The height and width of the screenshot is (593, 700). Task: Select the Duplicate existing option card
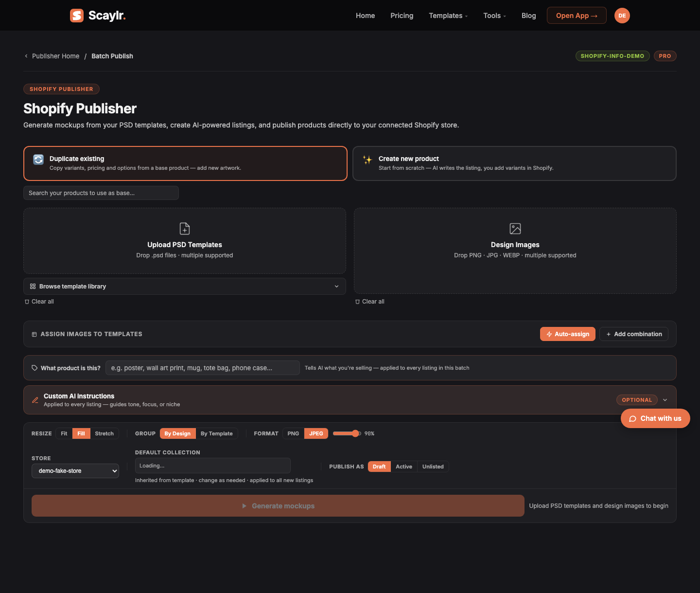click(x=185, y=163)
